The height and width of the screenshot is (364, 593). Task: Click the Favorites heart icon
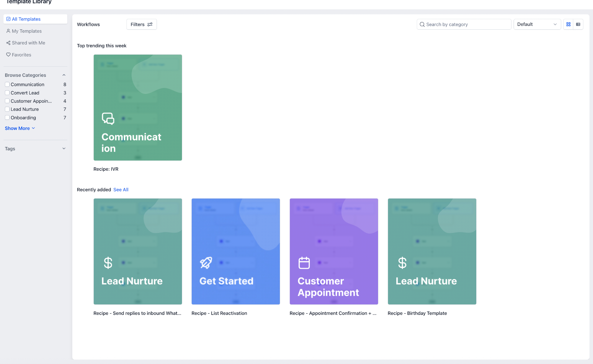click(x=8, y=55)
